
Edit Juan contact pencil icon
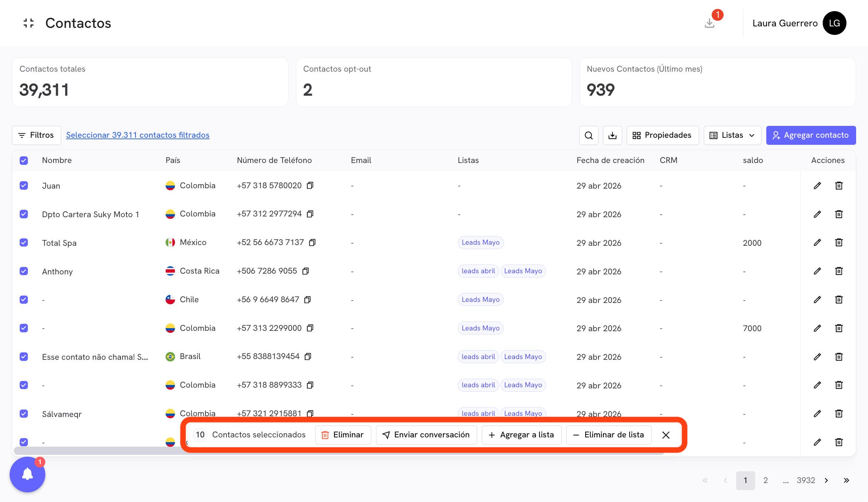(817, 186)
